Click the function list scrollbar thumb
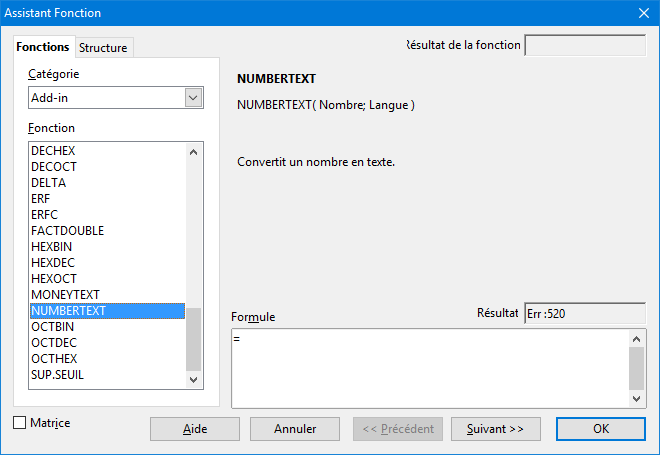The height and width of the screenshot is (455, 660). coord(193,339)
